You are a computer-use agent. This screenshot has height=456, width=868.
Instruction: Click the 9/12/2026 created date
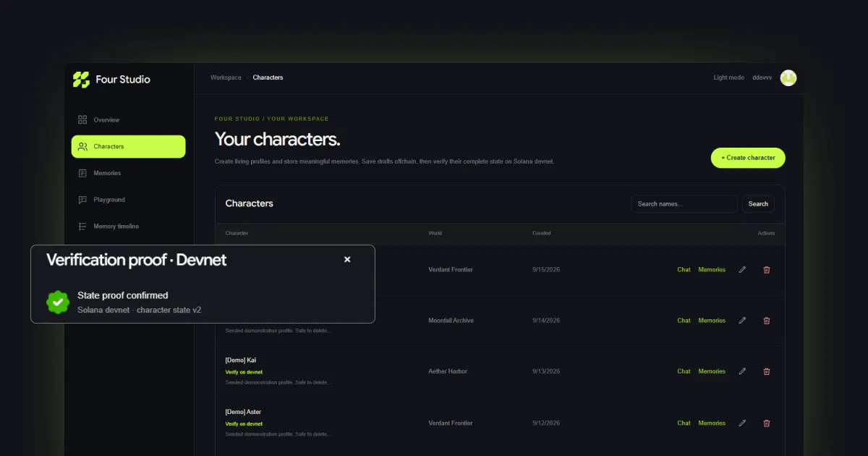[x=546, y=423]
